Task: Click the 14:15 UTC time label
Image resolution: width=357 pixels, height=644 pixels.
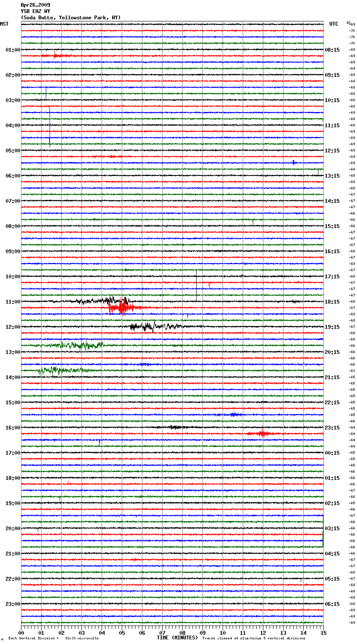Action: [332, 201]
